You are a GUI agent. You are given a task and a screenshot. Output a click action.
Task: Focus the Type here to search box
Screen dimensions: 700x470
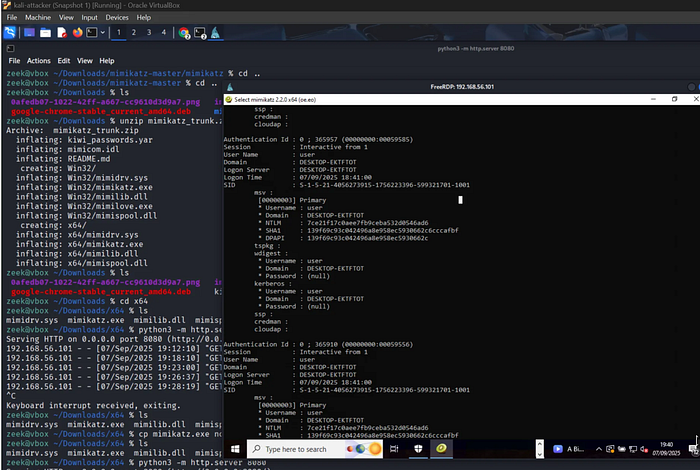click(315, 449)
